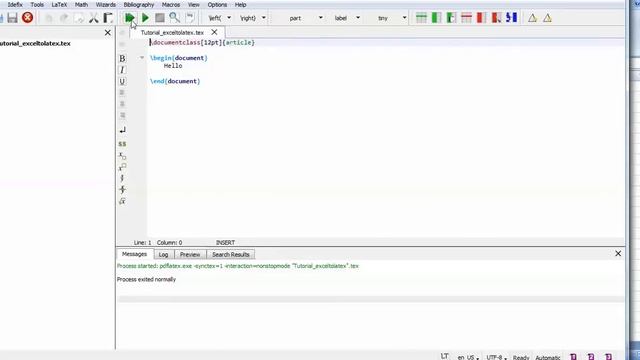The height and width of the screenshot is (360, 640).
Task: Close the Tutorial_exceltolatex.tex editor tab
Action: click(214, 32)
